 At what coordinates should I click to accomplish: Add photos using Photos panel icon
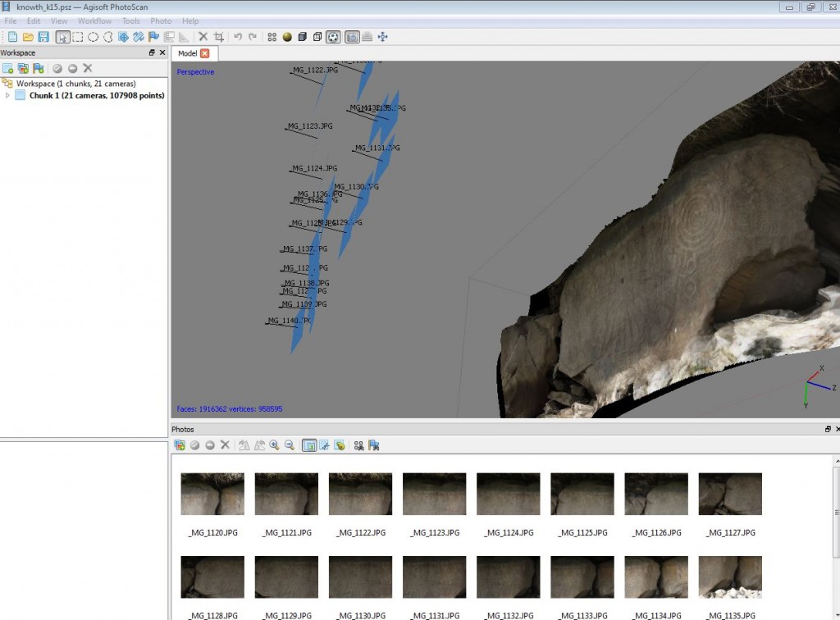pos(180,445)
